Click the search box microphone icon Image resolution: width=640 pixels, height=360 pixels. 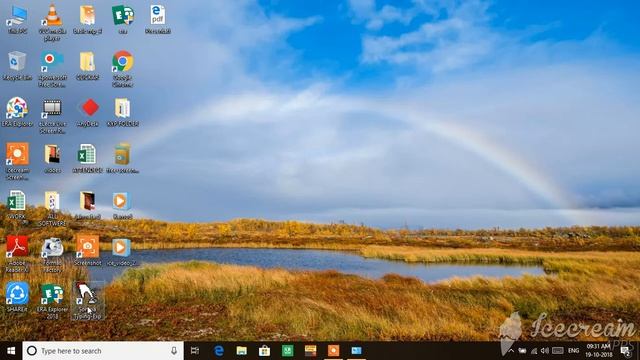(x=174, y=351)
